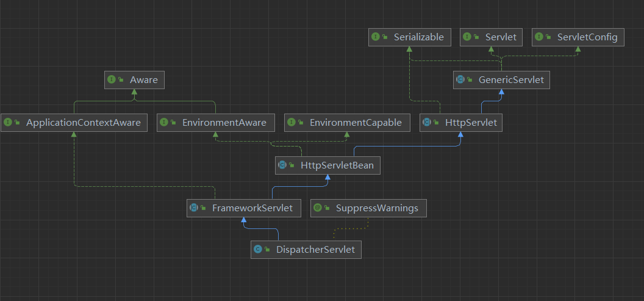Select the HttpServletBean node label
This screenshot has width=644, height=301.
[x=337, y=165]
